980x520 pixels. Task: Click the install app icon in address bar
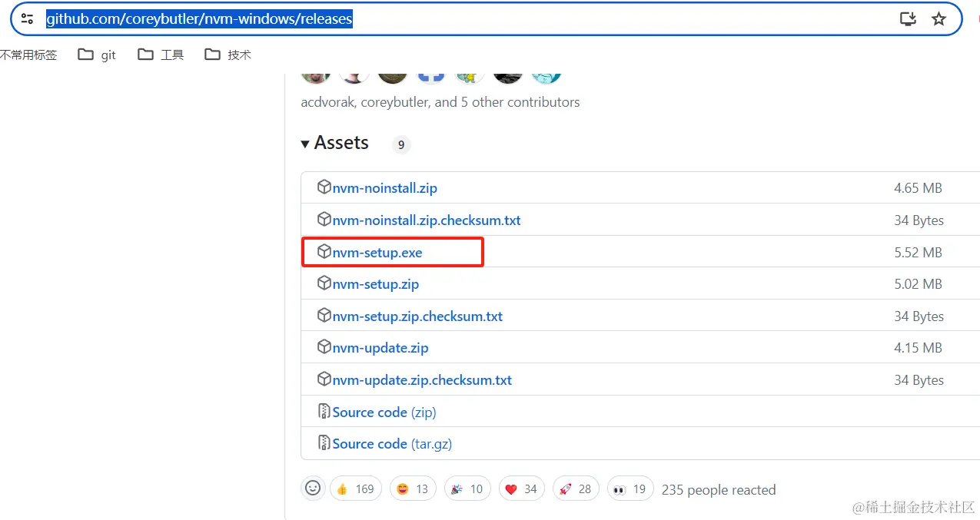[x=908, y=19]
